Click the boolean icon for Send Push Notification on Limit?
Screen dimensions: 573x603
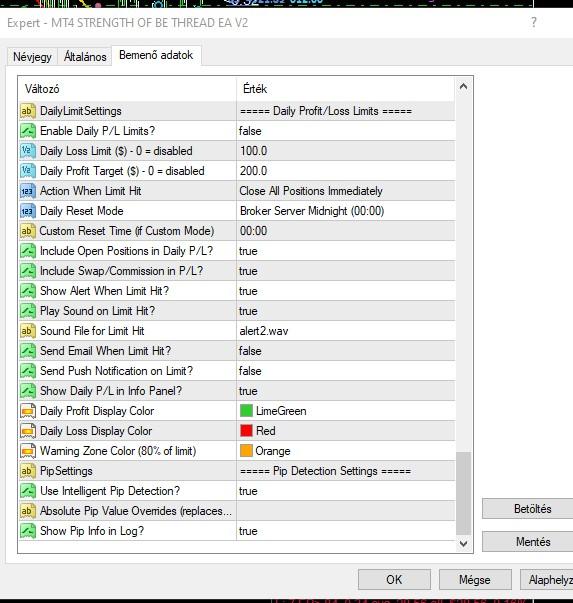click(28, 371)
